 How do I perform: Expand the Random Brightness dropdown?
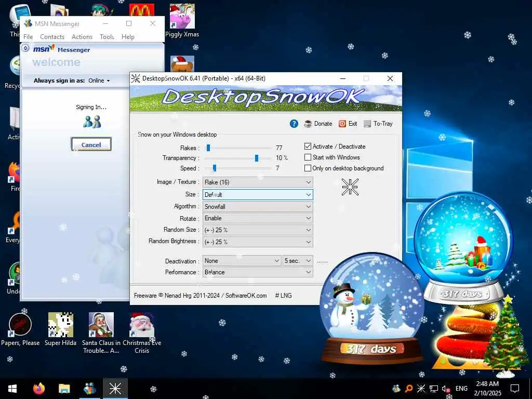point(258,242)
